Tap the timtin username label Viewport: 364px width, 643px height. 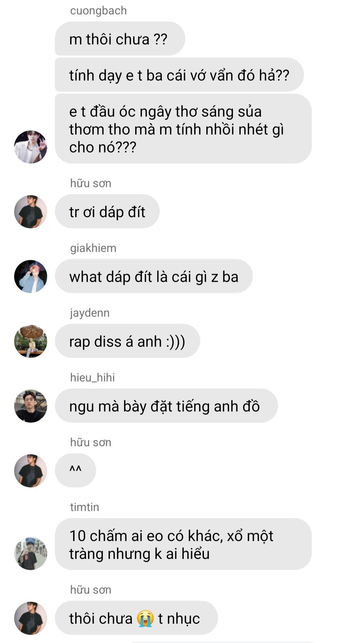coord(85,507)
